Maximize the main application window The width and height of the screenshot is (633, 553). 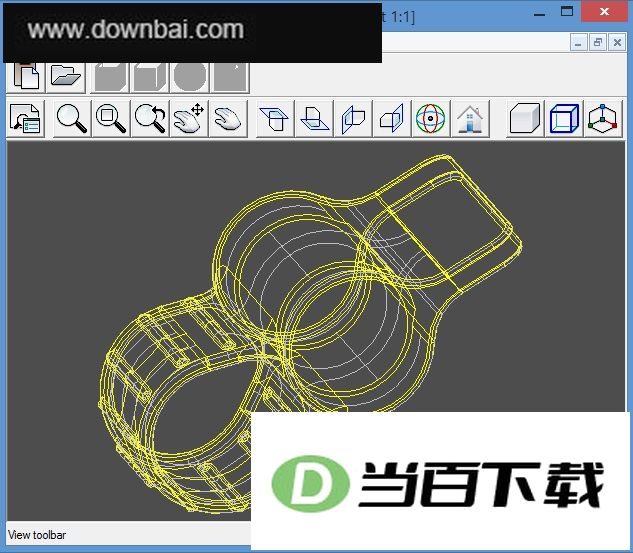[567, 12]
